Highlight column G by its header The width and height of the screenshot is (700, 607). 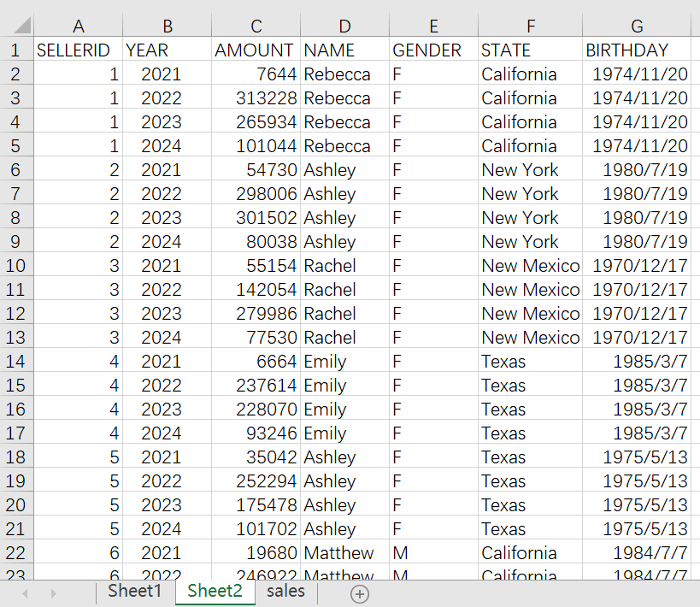(637, 26)
